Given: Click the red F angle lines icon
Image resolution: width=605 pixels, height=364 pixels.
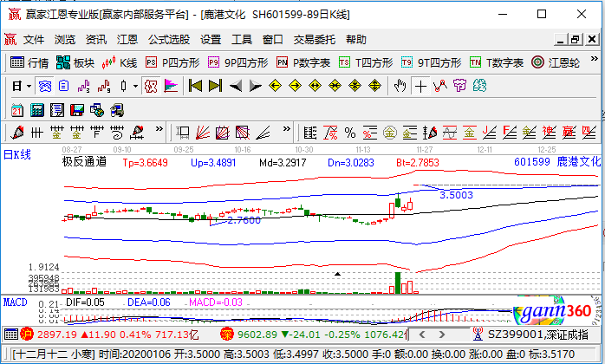Looking at the screenshot, I should click(510, 133).
